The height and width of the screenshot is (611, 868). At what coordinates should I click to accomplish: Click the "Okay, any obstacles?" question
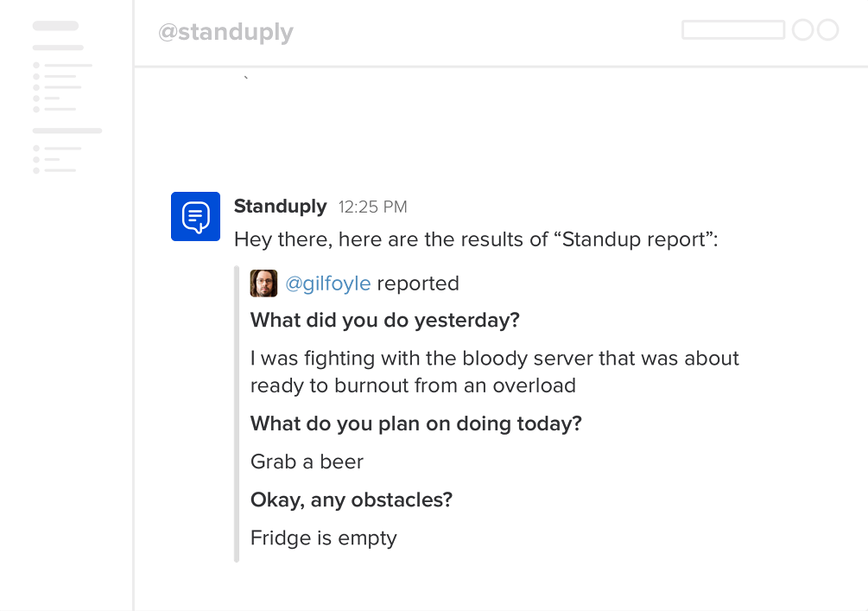point(351,500)
